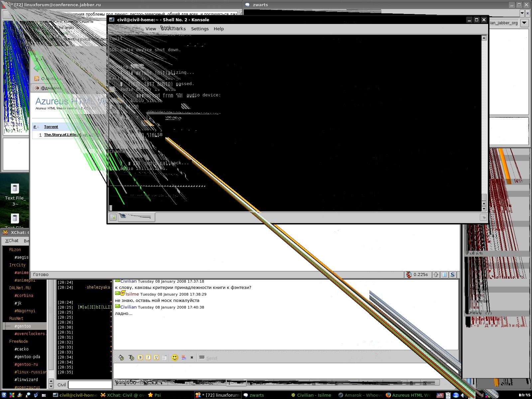This screenshot has width=532, height=399.
Task: Select DALNet.RU network in XChat
Action: tap(20, 288)
